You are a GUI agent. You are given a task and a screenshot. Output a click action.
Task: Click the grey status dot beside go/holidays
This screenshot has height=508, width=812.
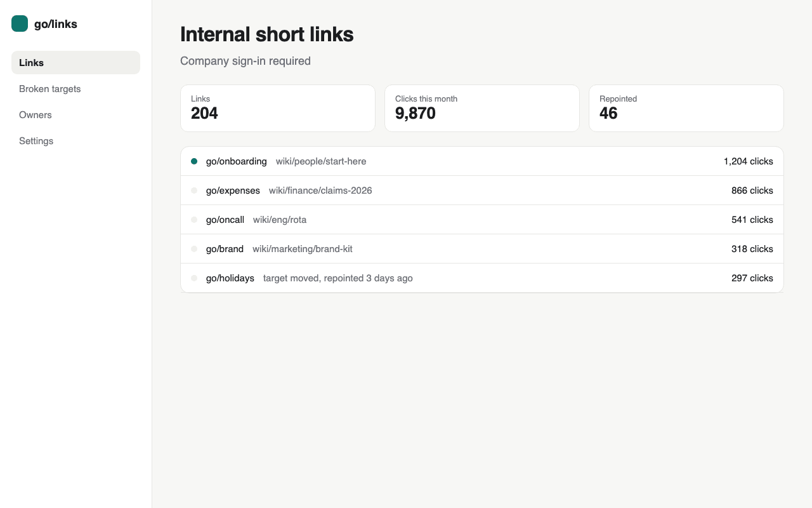(194, 278)
